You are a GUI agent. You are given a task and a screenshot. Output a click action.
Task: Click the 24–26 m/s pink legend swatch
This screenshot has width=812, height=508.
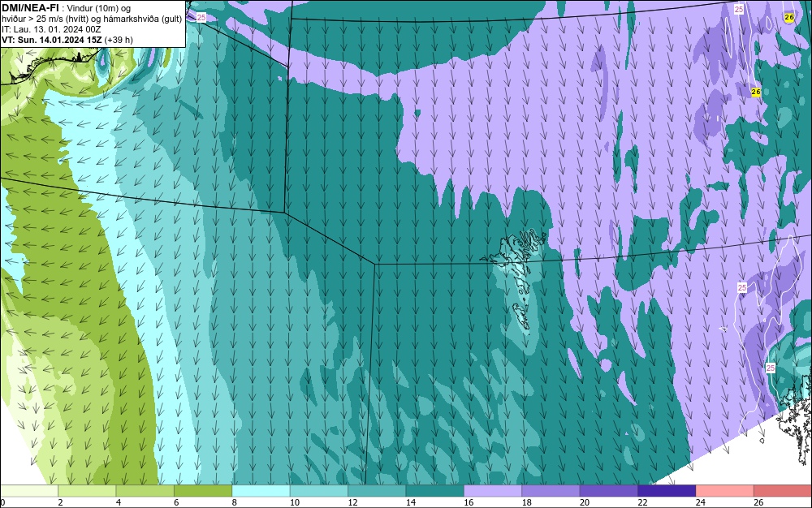[725, 491]
